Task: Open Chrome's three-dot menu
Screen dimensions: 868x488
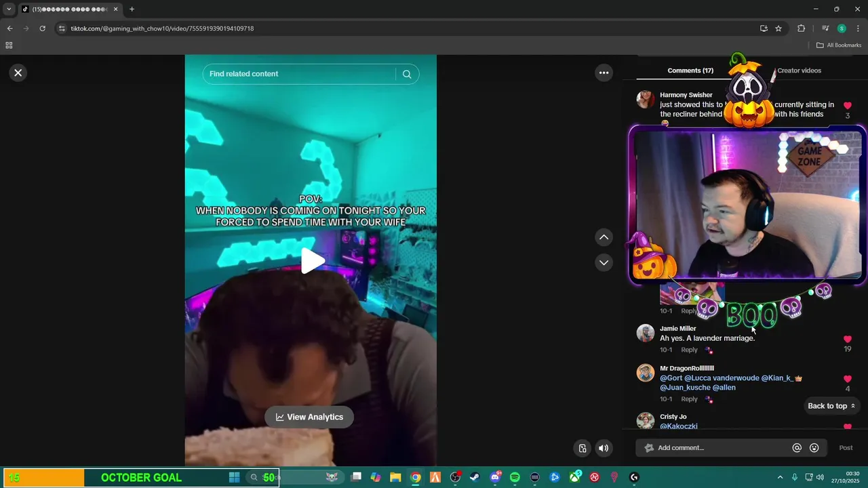Action: [x=859, y=28]
